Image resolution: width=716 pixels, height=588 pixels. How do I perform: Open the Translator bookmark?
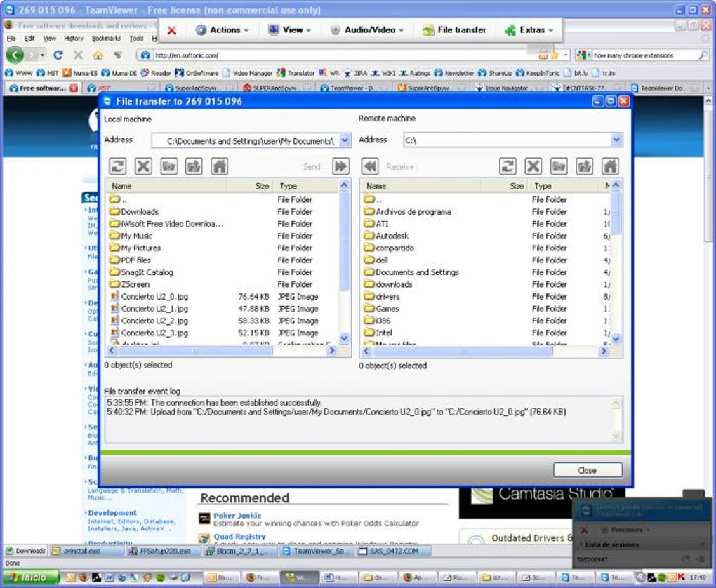[296, 73]
